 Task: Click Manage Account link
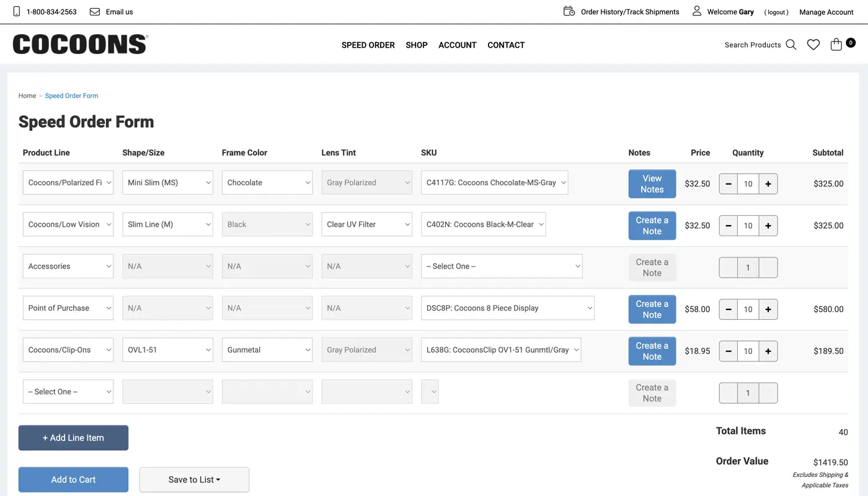[x=826, y=12]
